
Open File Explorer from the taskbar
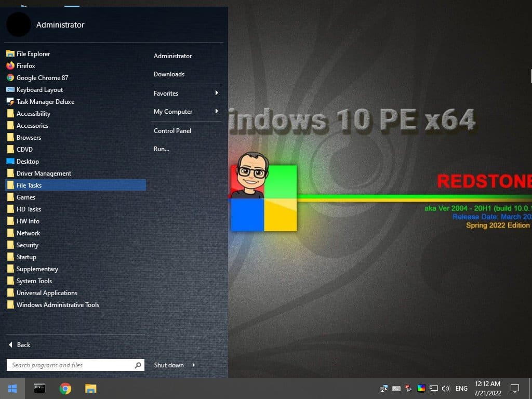[x=90, y=389]
